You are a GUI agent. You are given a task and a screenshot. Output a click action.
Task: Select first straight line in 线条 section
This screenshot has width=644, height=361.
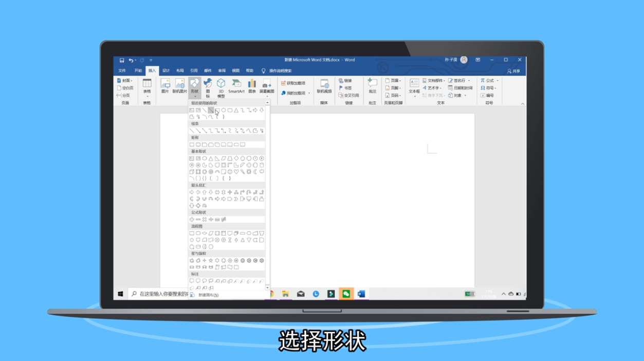(192, 131)
